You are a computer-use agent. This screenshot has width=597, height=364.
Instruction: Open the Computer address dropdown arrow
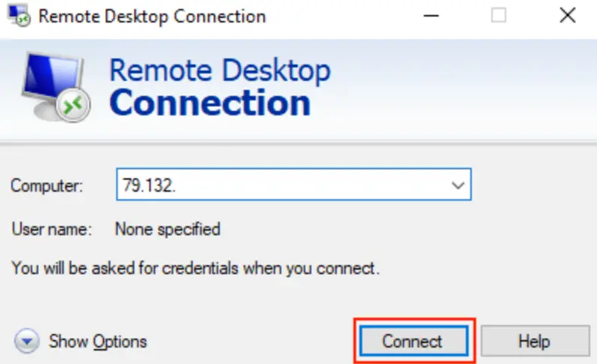pyautogui.click(x=457, y=185)
